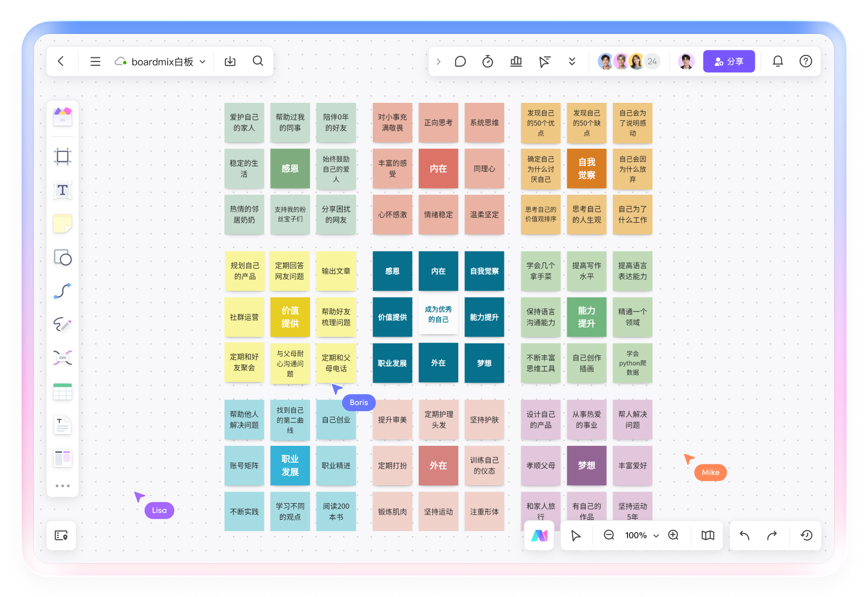Open the comment tool in top bar
868x597 pixels.
(460, 61)
